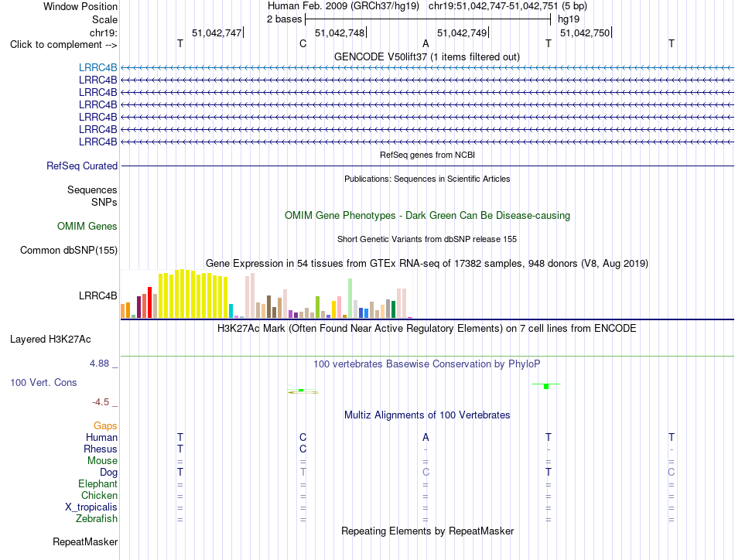The width and height of the screenshot is (735, 560).
Task: Click the chr19: ruler label
Action: point(104,32)
